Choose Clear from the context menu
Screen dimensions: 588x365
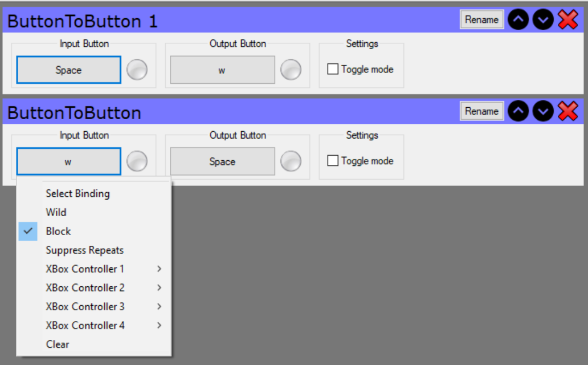coord(58,344)
